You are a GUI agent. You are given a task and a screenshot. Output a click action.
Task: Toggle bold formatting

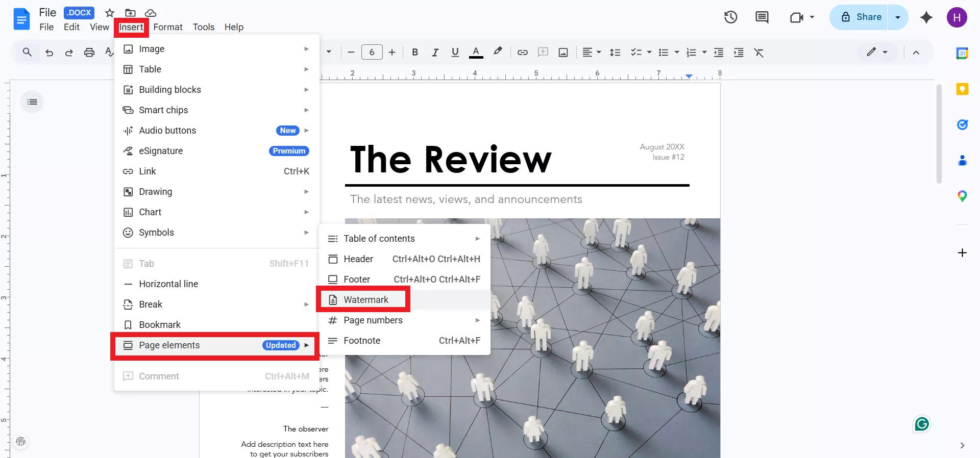click(x=415, y=52)
